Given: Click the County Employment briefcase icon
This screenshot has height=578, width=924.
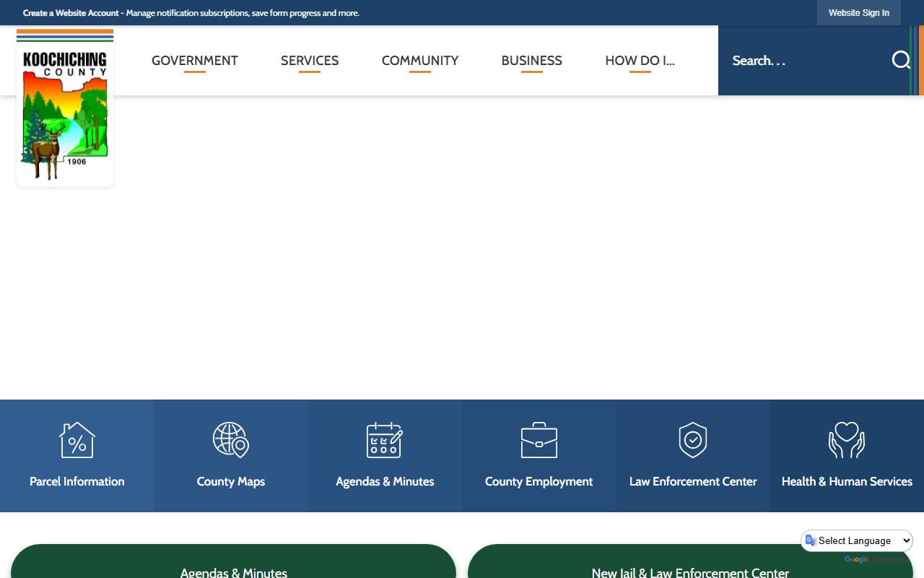Looking at the screenshot, I should point(539,440).
